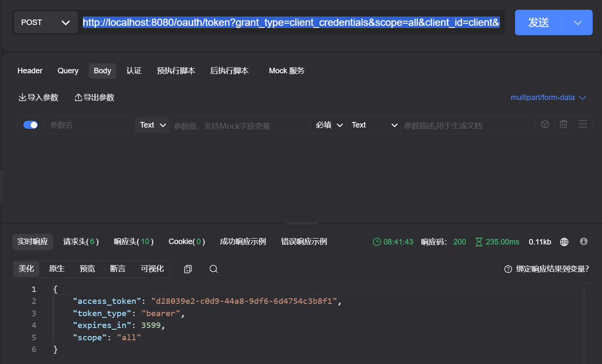Click the 3599 value
602x364 pixels.
[x=151, y=325]
